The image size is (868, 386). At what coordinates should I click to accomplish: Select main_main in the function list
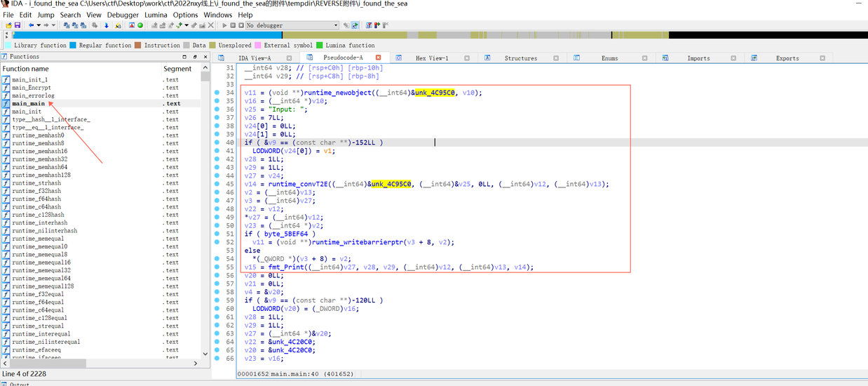(100, 103)
